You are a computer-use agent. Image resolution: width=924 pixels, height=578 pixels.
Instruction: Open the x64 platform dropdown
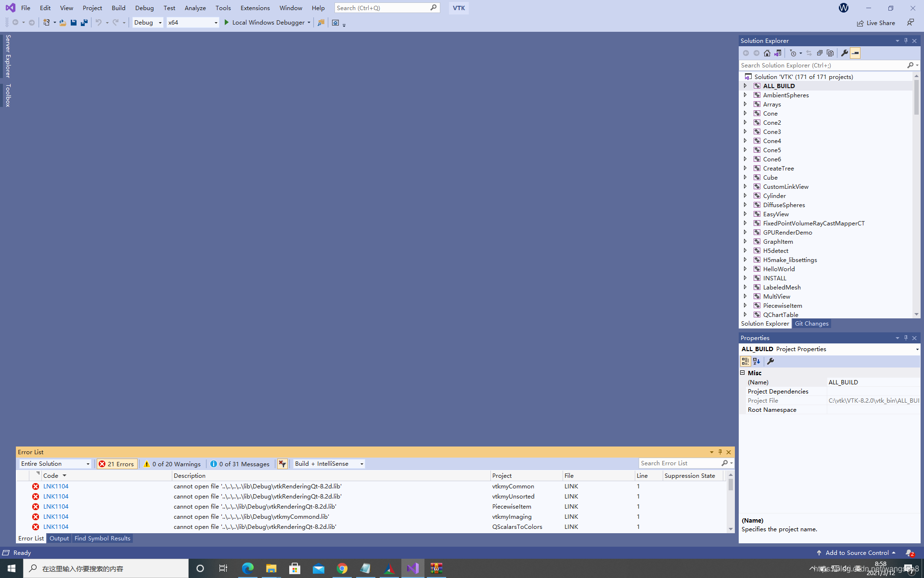click(x=192, y=22)
